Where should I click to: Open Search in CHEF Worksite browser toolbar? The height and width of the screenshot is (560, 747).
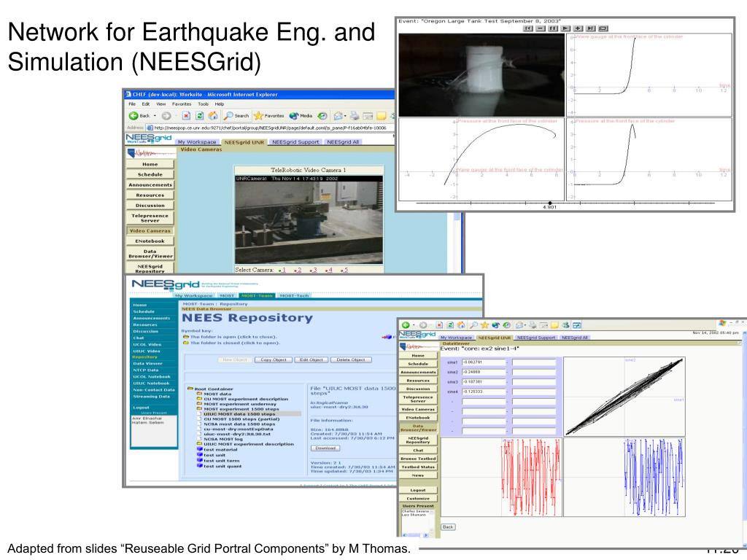(x=237, y=116)
